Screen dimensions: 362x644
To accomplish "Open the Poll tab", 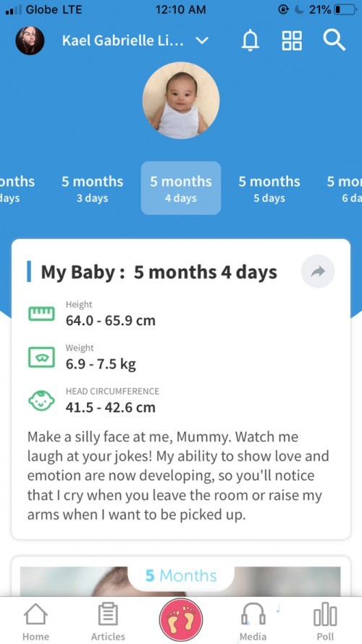I will pos(325,622).
